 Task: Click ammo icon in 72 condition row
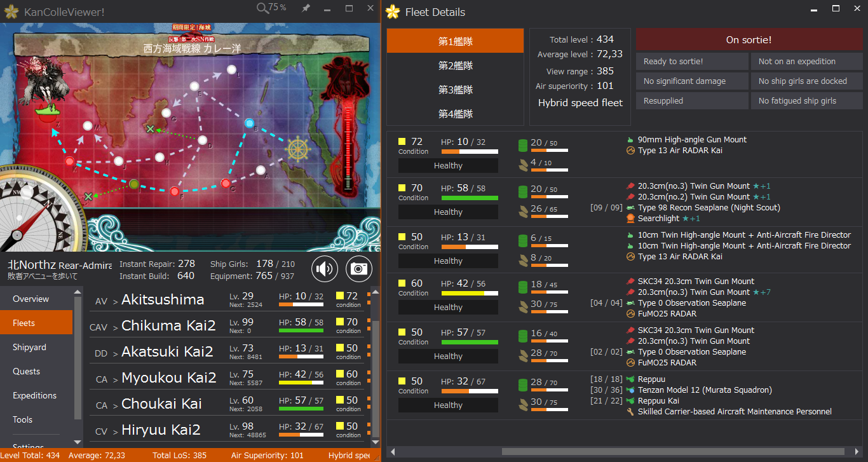[523, 165]
